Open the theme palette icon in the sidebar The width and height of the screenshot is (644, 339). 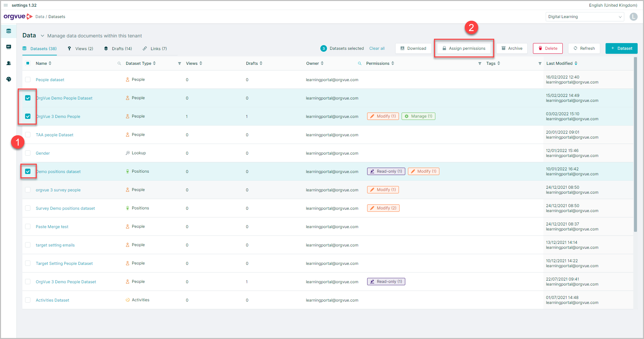(x=9, y=79)
